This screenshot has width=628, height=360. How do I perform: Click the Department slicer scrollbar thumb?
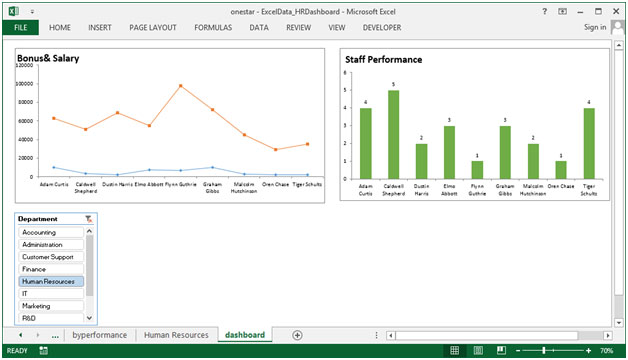89,266
